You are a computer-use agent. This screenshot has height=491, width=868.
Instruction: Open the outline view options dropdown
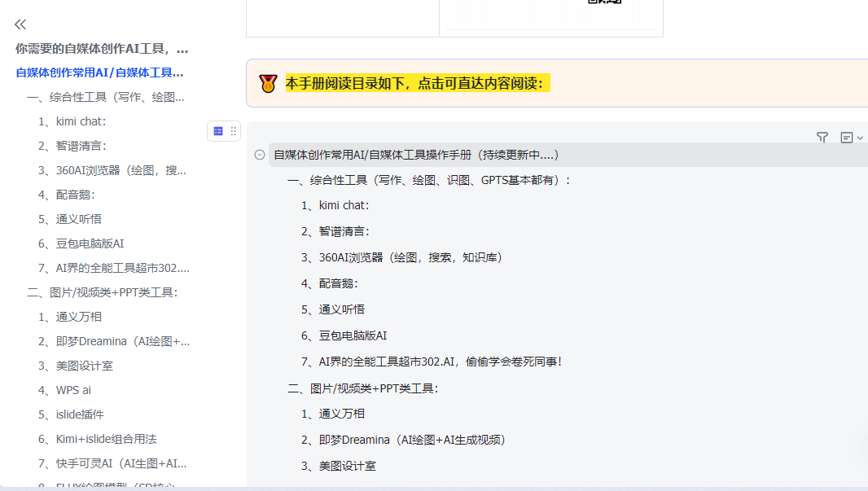851,138
